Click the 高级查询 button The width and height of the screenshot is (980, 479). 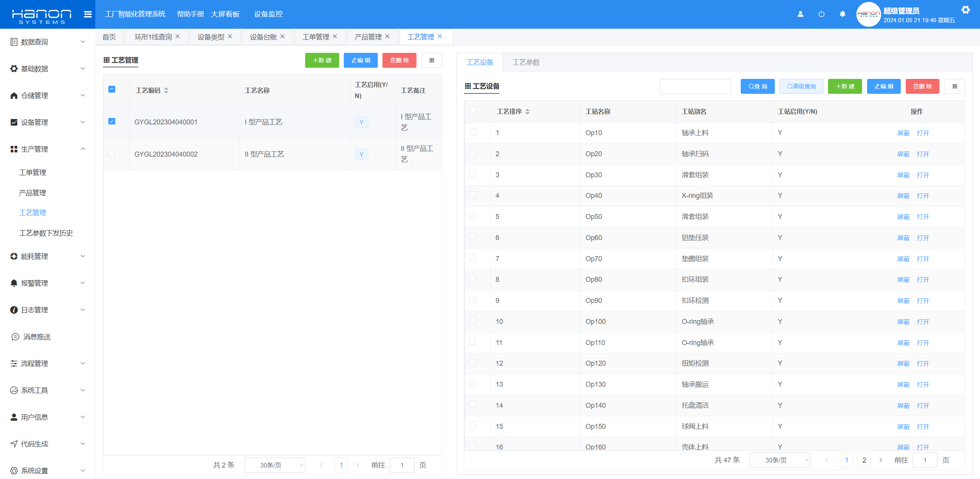[x=801, y=86]
